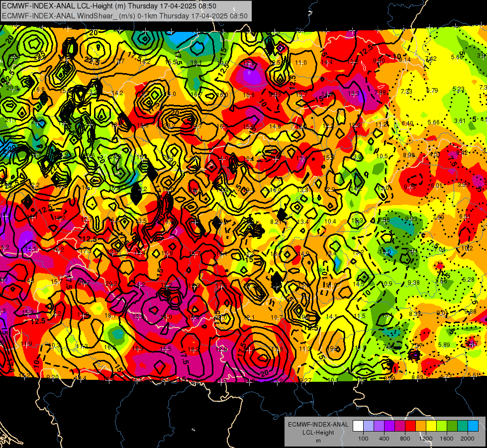Click the 400 legend tick label
The image size is (487, 448).
(384, 439)
